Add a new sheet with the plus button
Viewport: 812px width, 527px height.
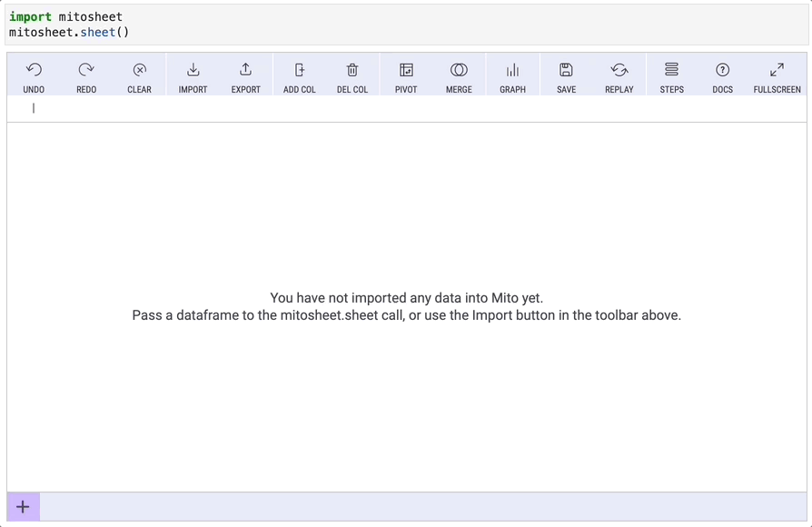(x=23, y=507)
